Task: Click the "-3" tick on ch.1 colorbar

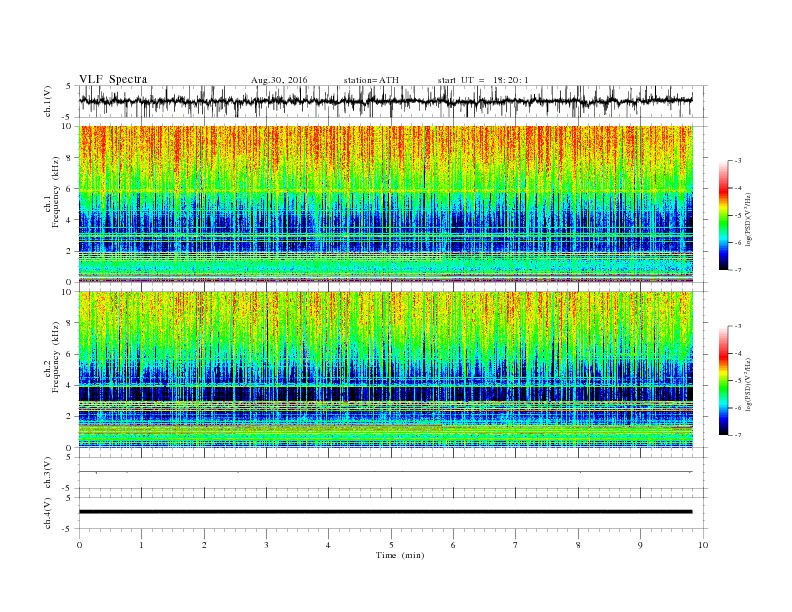Action: tap(738, 161)
